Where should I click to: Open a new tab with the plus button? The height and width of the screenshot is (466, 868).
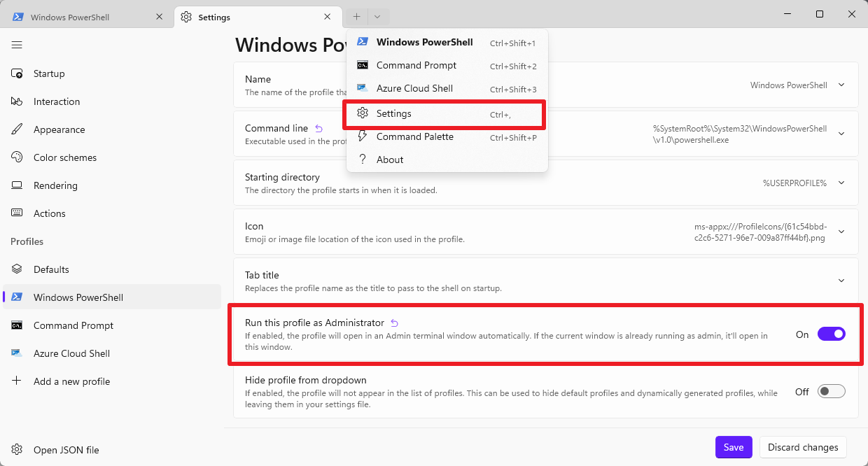tap(356, 16)
